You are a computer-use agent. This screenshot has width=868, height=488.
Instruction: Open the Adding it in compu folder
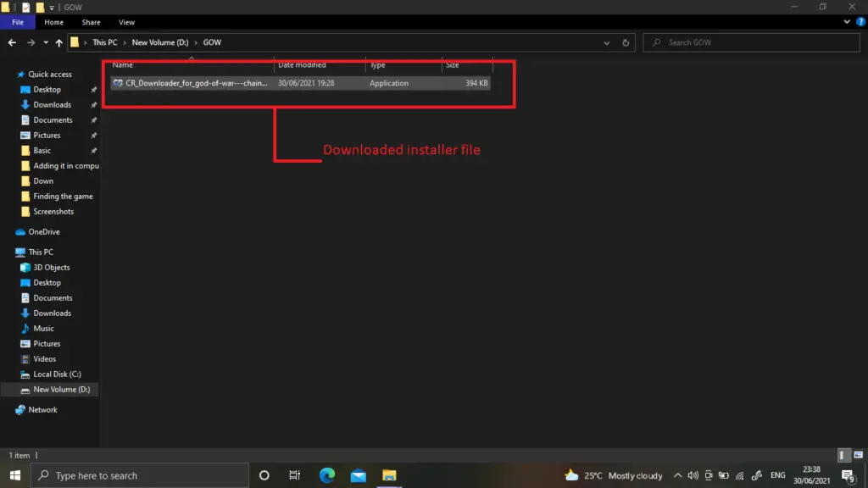click(x=66, y=166)
